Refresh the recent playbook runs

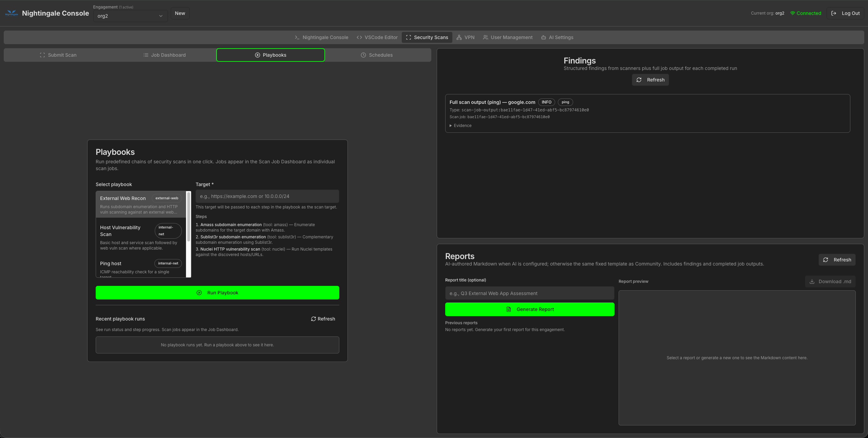[323, 319]
